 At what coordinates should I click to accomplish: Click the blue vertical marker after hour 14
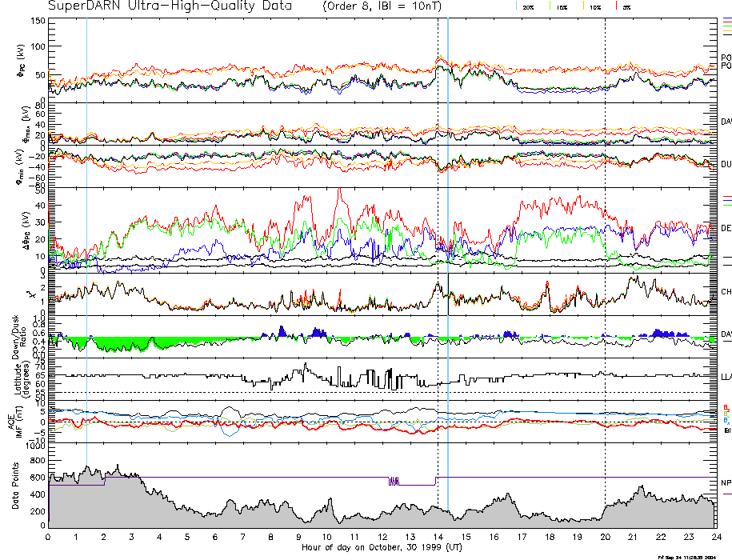tap(448, 240)
